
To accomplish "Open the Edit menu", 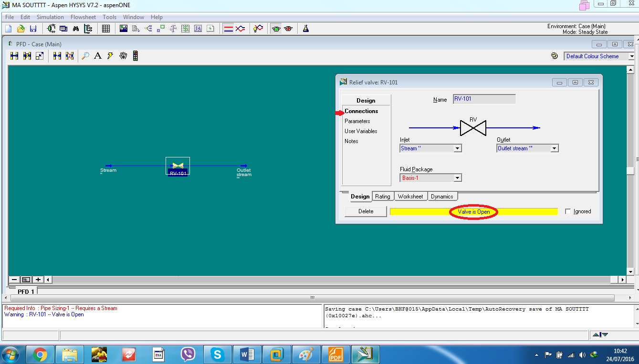I will 25,17.
